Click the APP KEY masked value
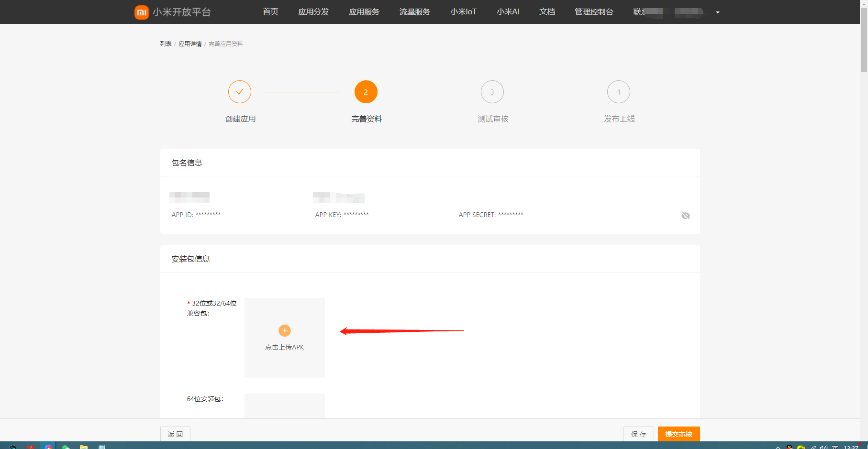The height and width of the screenshot is (449, 868). point(356,215)
